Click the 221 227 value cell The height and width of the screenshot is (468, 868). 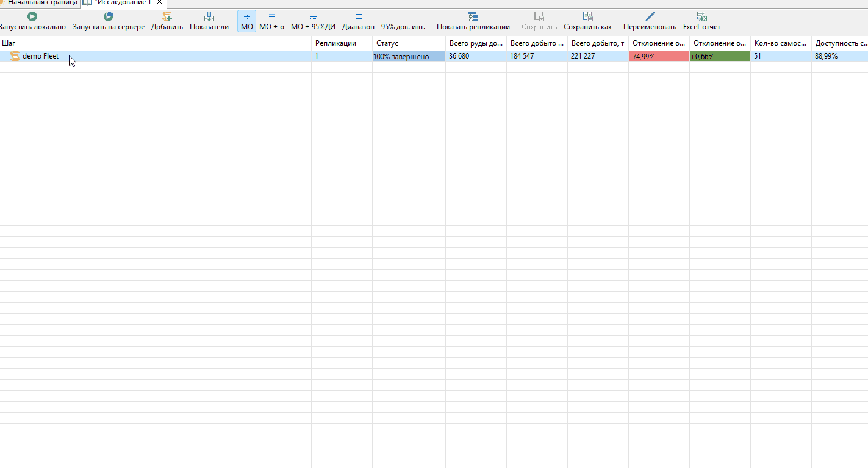click(x=598, y=56)
